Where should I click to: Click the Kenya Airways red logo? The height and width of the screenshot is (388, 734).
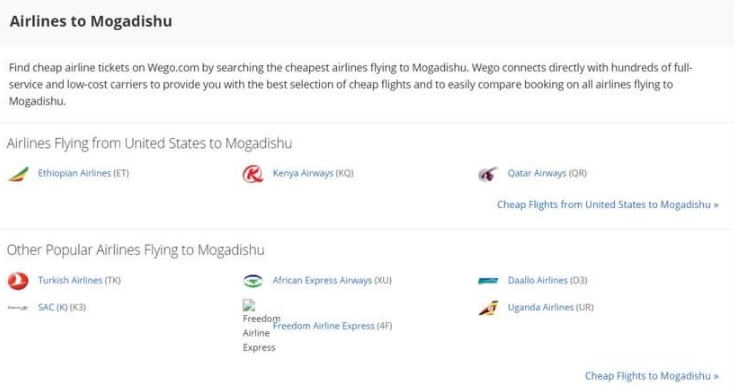[x=253, y=174]
